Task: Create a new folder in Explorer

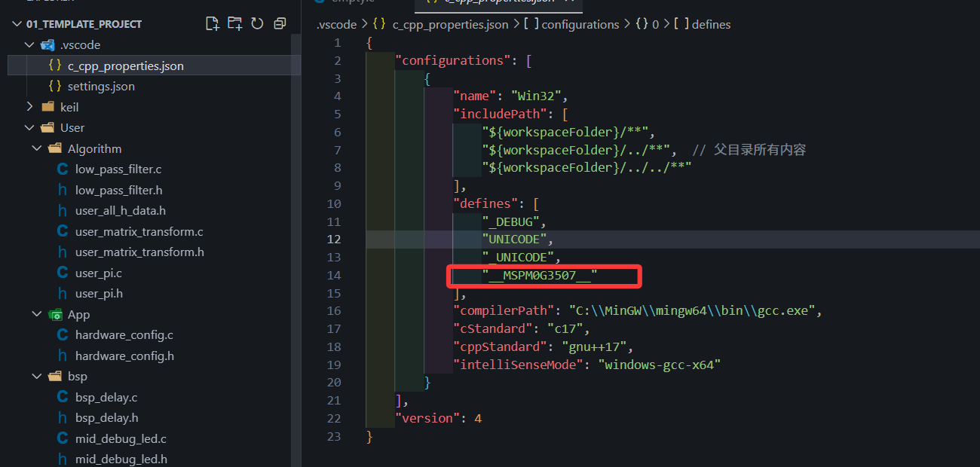Action: [x=234, y=23]
